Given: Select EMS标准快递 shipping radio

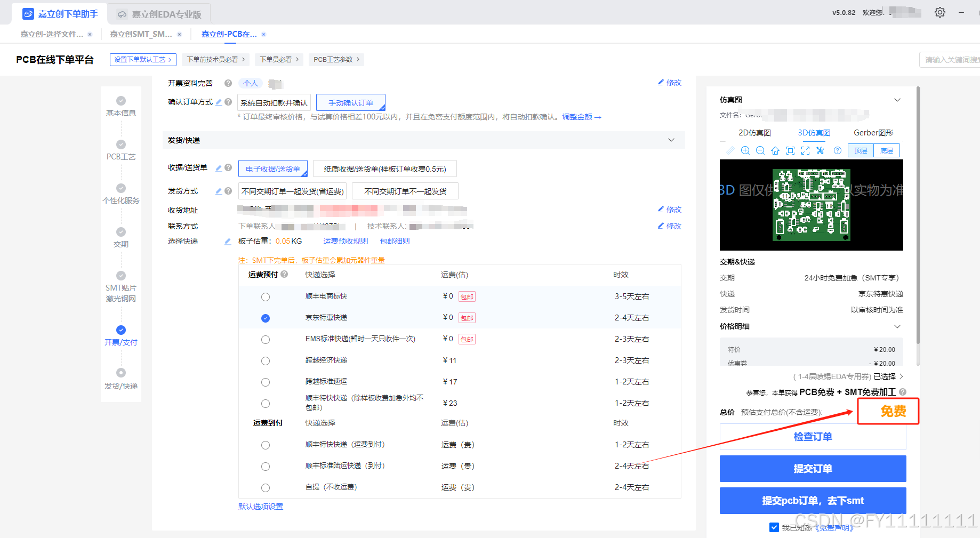Looking at the screenshot, I should click(x=266, y=340).
